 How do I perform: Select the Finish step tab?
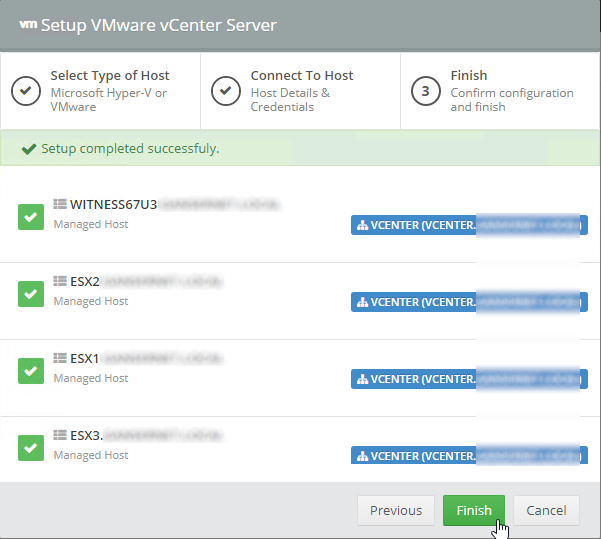pyautogui.click(x=500, y=91)
